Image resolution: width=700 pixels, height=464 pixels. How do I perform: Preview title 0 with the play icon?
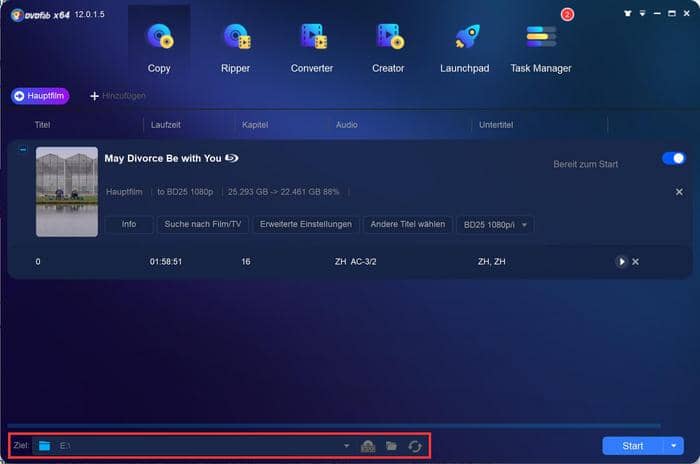[x=621, y=262]
